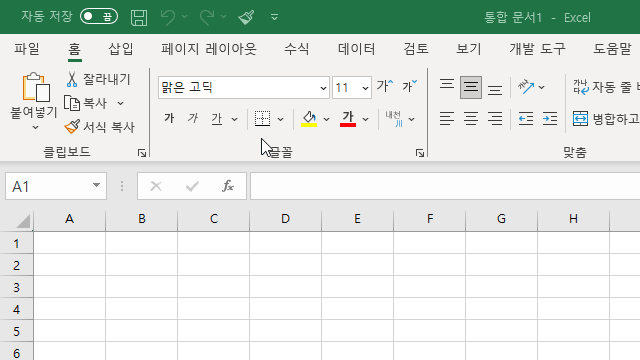Open the Name Box dropdown arrow
This screenshot has width=640, height=360.
click(96, 185)
